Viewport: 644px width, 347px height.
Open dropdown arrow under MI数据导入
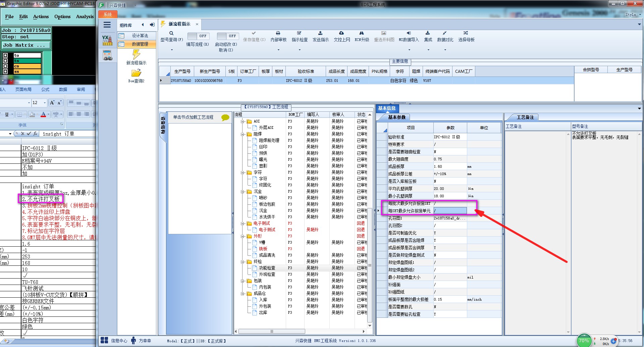click(x=409, y=50)
